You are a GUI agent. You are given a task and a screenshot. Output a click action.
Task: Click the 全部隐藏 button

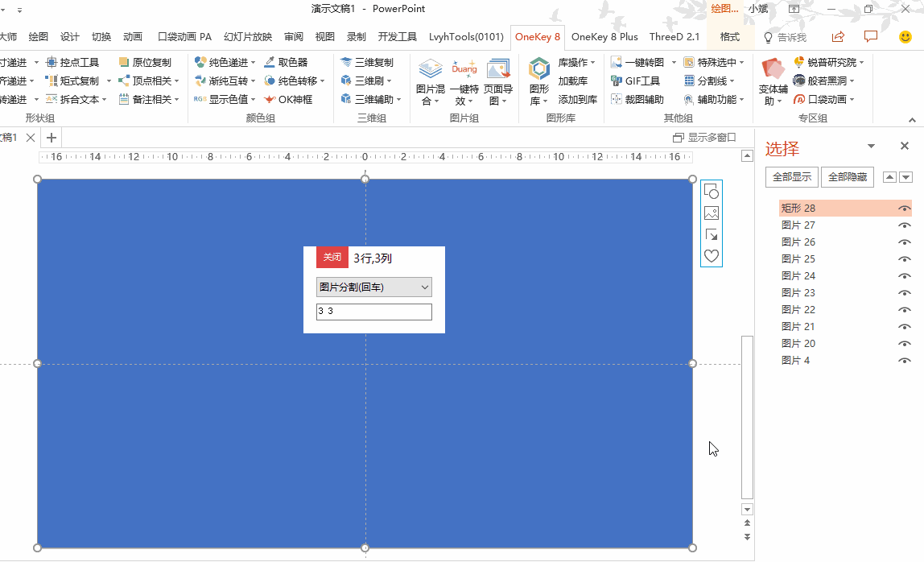[847, 177]
